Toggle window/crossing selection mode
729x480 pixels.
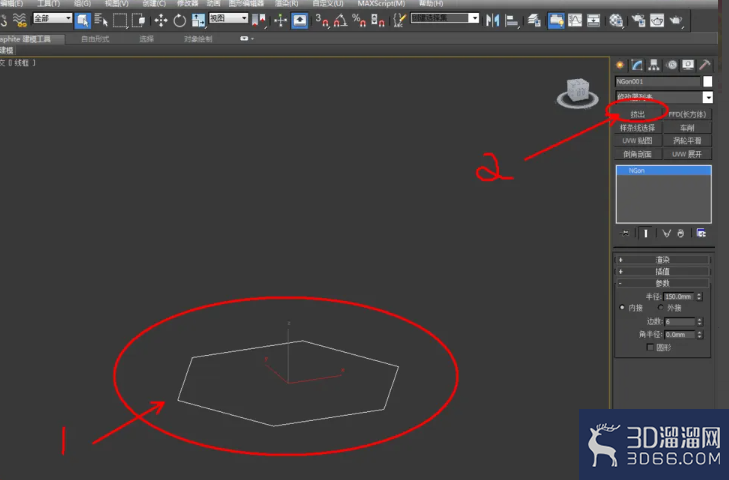(139, 20)
